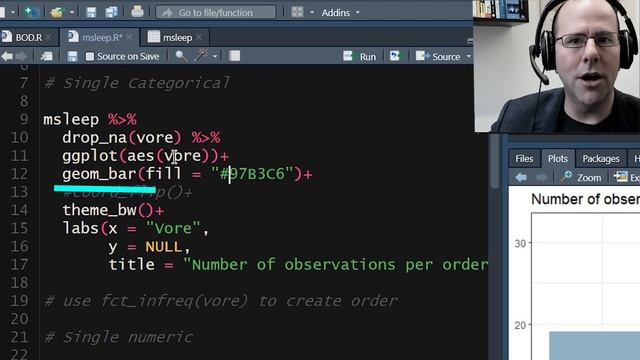Click "drop_na(vore)" on line 10
Viewport: 640px width, 360px height.
122,138
